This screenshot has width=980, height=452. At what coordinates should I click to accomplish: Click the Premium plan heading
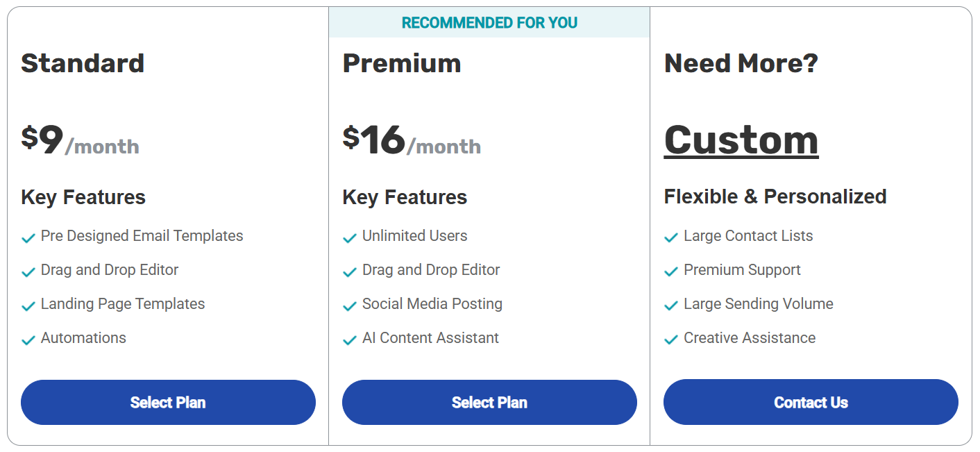(x=402, y=63)
